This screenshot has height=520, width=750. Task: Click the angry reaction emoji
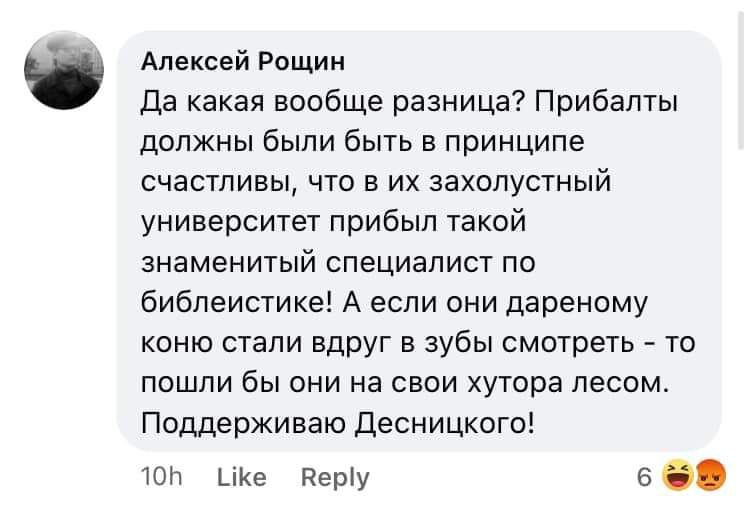[x=707, y=474]
